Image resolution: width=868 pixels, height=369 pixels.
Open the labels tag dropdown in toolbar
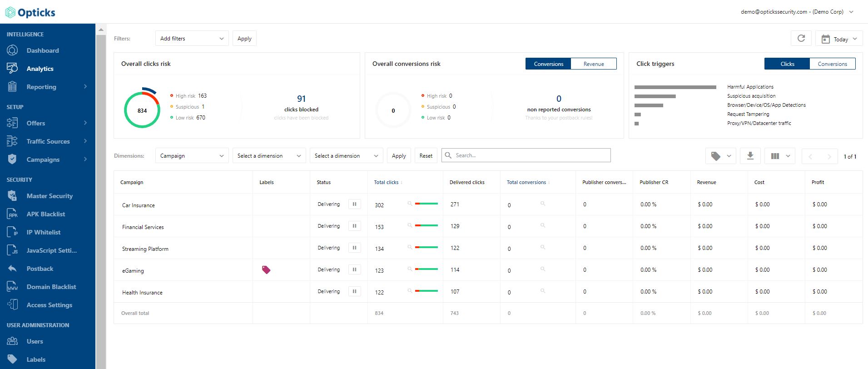click(720, 156)
